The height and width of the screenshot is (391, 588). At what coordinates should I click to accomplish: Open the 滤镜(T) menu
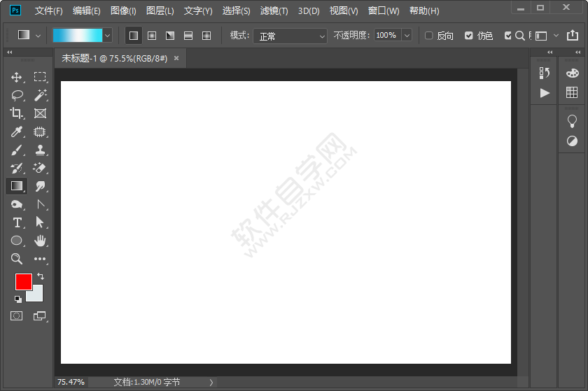[x=274, y=11]
